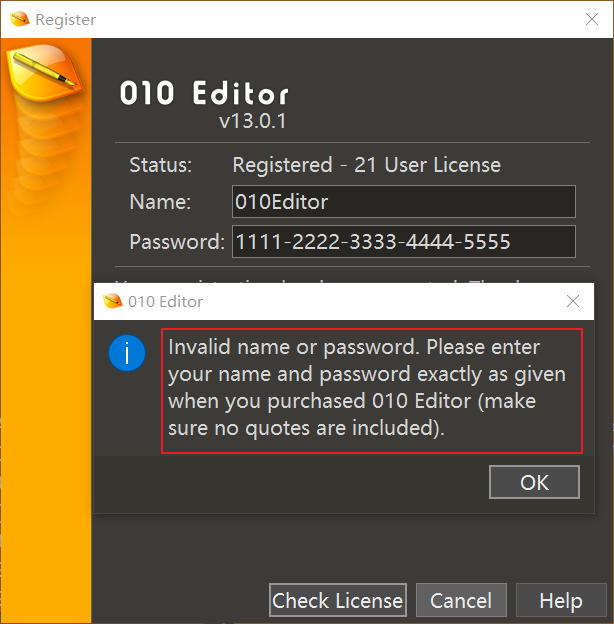Click the large 010 Editor logo

(x=45, y=71)
